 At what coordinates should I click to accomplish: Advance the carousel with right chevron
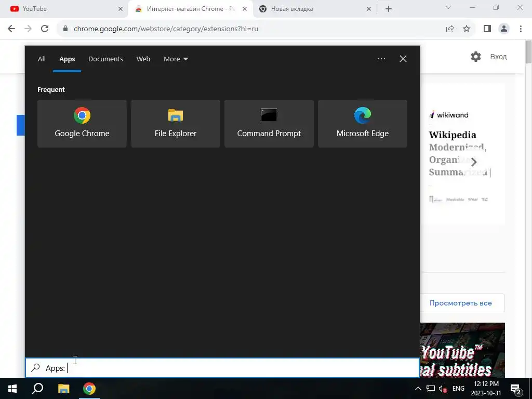click(x=474, y=162)
